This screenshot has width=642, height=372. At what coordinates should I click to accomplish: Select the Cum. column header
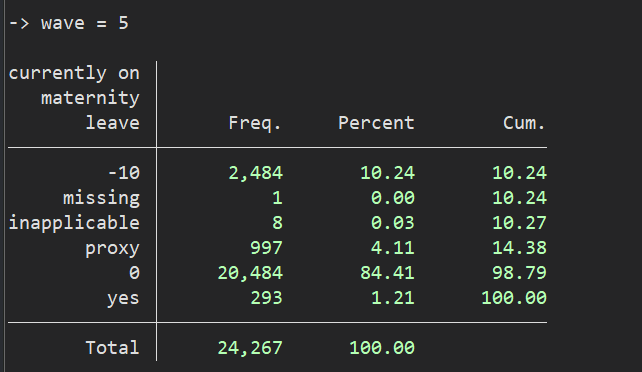point(524,123)
